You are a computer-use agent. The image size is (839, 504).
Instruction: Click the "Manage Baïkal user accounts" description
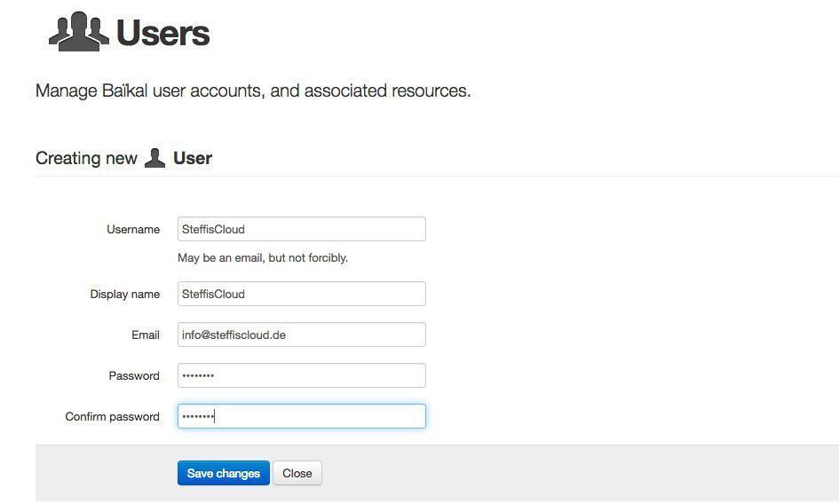(253, 91)
